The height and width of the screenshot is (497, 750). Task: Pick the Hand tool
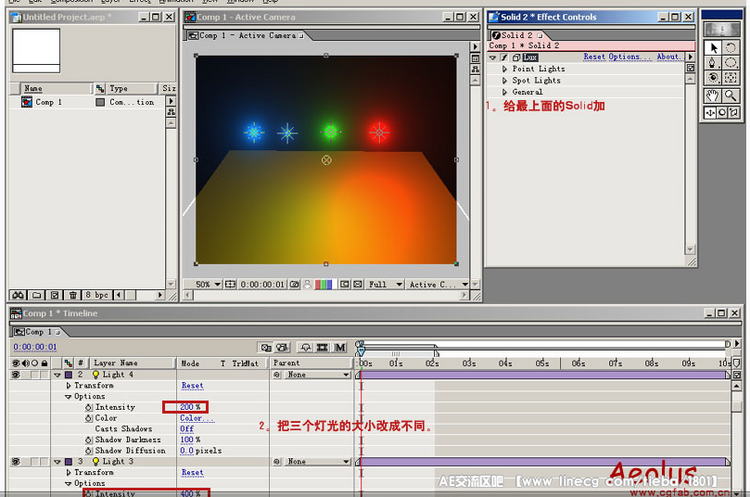[x=713, y=96]
